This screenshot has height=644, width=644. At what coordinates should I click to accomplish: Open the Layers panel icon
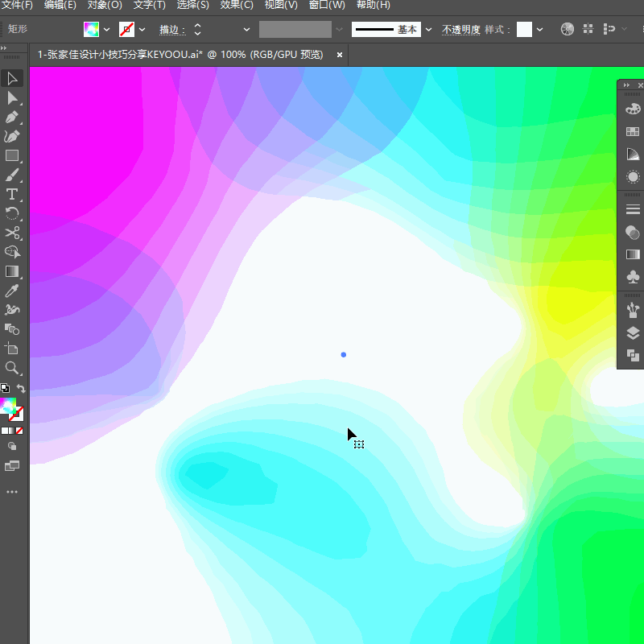(x=633, y=332)
